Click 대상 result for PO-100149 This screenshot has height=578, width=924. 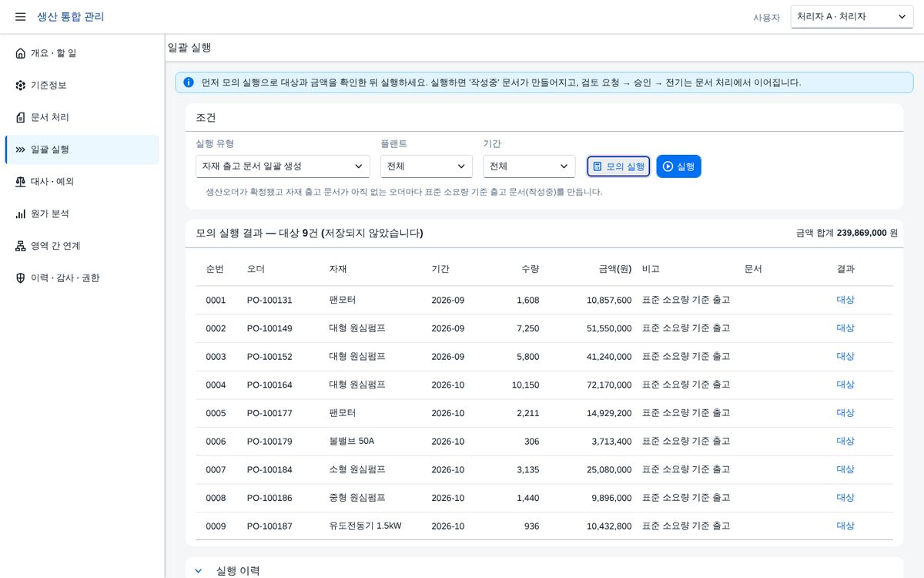845,328
